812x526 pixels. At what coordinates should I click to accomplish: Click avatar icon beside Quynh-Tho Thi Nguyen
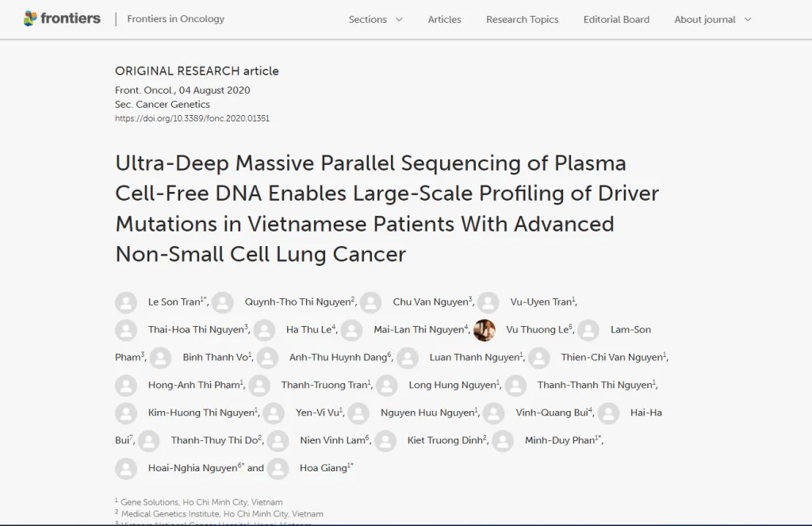point(223,302)
